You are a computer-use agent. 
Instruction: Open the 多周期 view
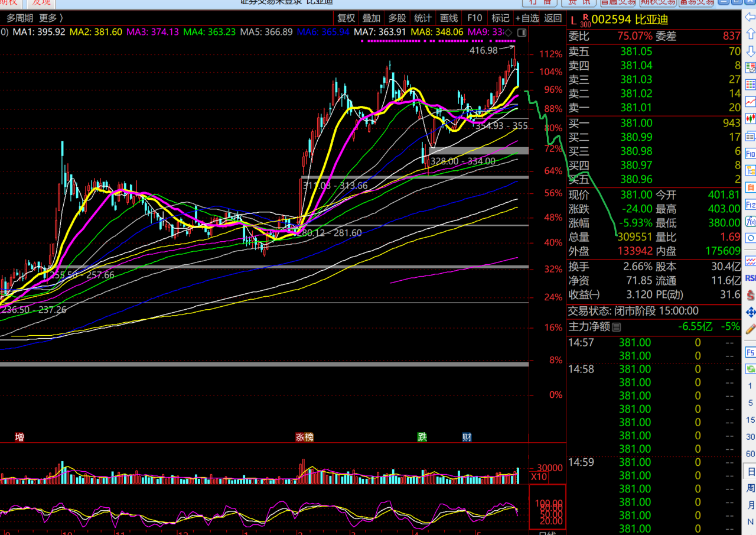tap(20, 18)
